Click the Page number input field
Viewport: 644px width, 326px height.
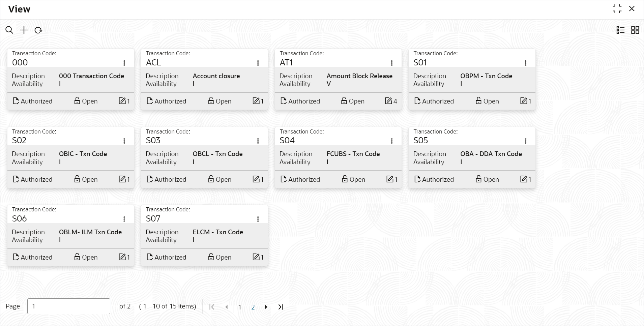(69, 306)
